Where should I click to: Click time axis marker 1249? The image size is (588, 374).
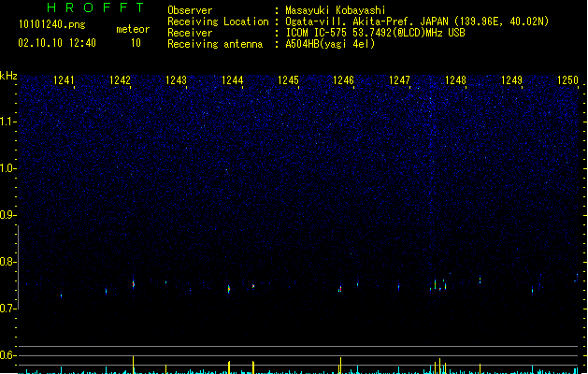511,80
